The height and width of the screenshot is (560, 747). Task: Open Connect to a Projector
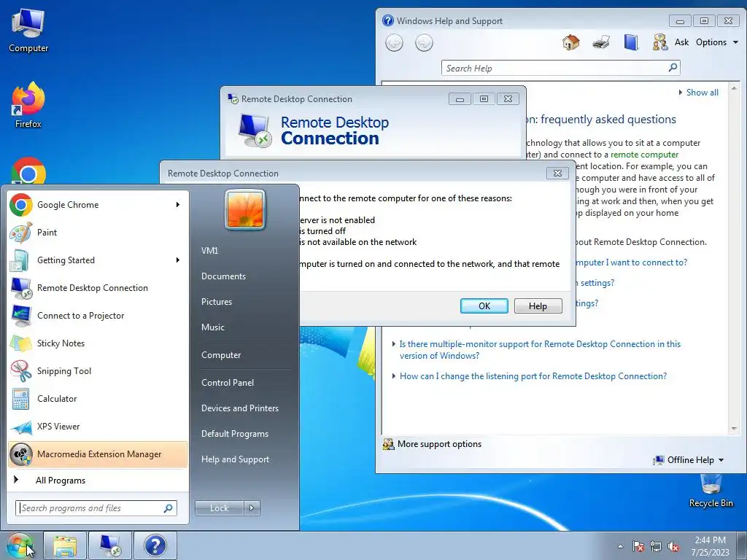pos(98,315)
